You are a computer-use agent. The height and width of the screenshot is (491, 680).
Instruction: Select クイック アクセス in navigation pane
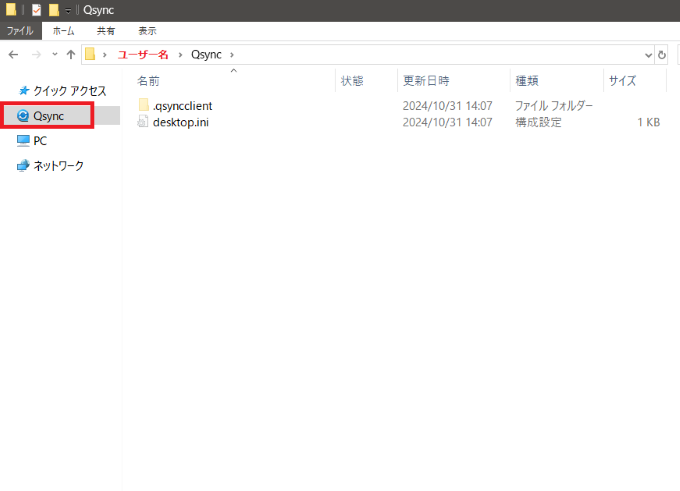pos(69,91)
